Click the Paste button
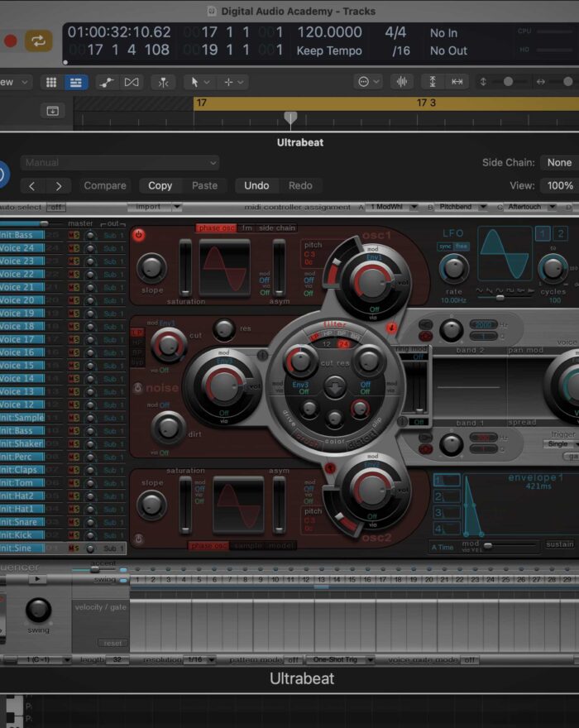579x728 pixels. click(205, 185)
